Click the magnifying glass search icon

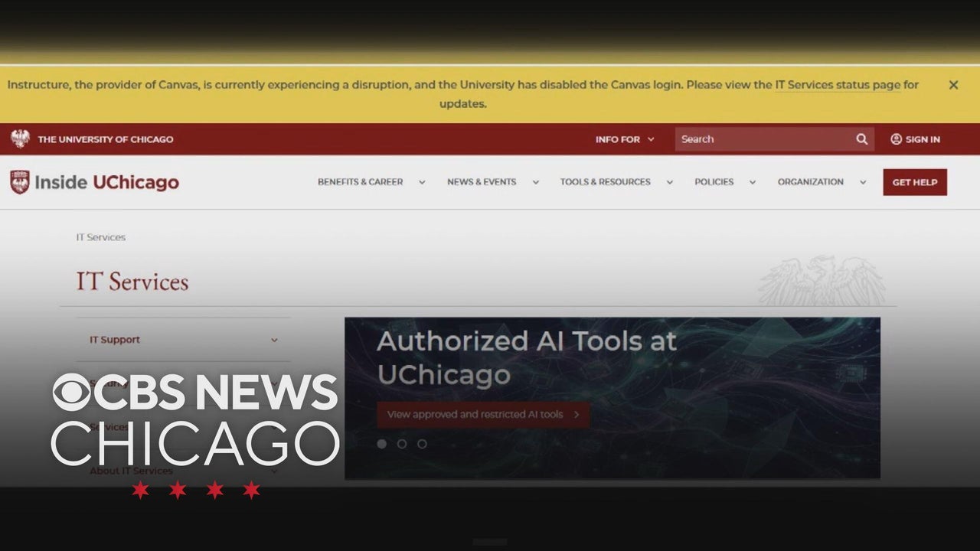point(862,139)
